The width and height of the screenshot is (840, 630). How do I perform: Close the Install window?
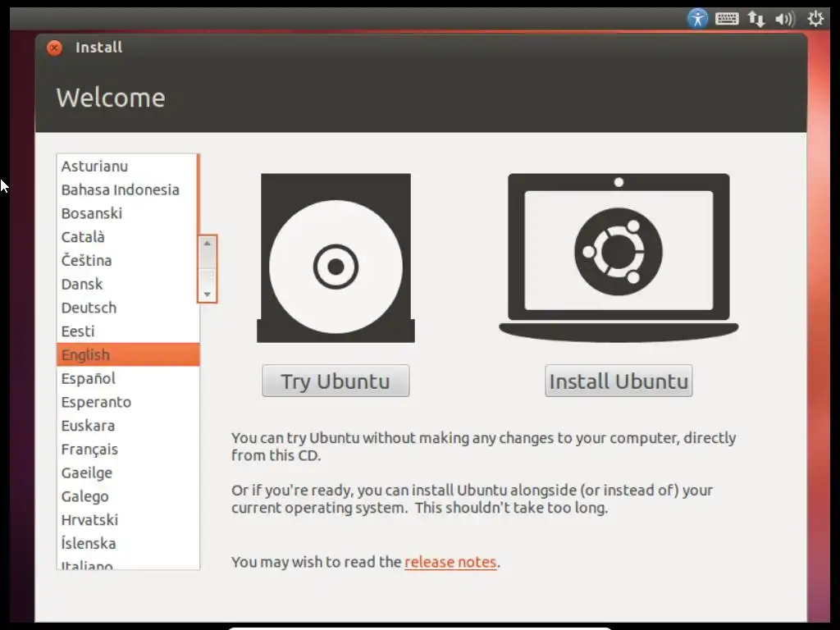tap(54, 48)
